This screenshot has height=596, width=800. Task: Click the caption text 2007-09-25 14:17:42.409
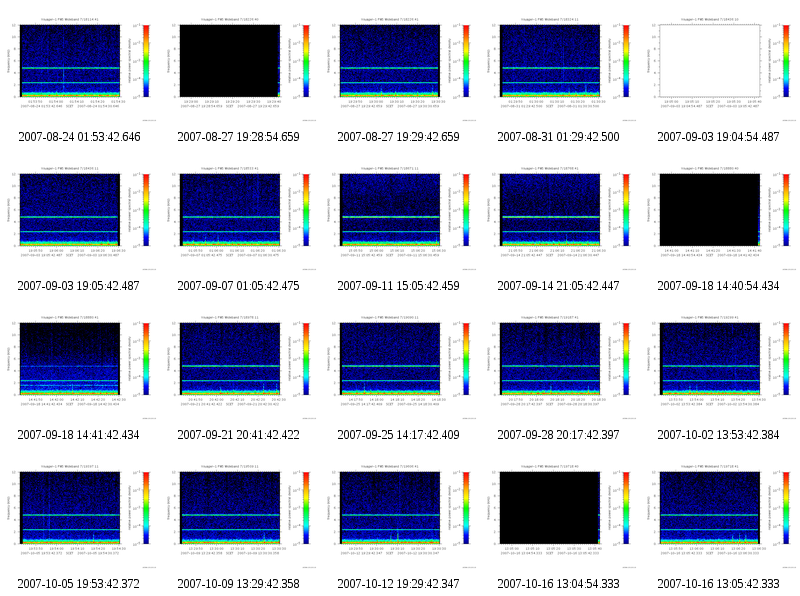pos(398,435)
